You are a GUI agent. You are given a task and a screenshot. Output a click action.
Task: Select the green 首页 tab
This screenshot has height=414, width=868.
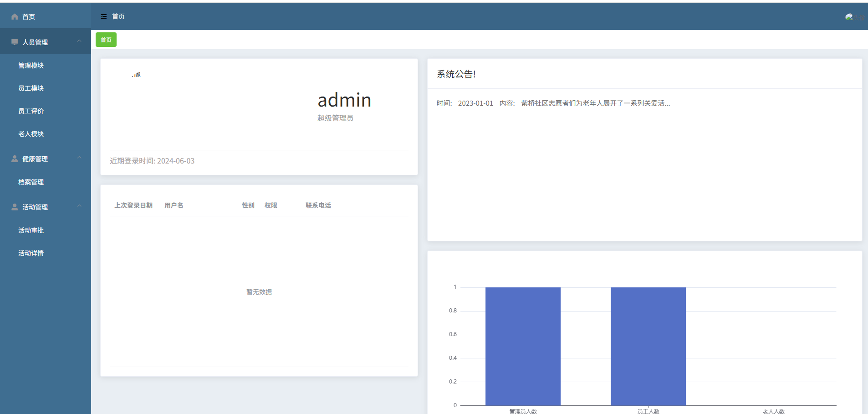pos(106,40)
